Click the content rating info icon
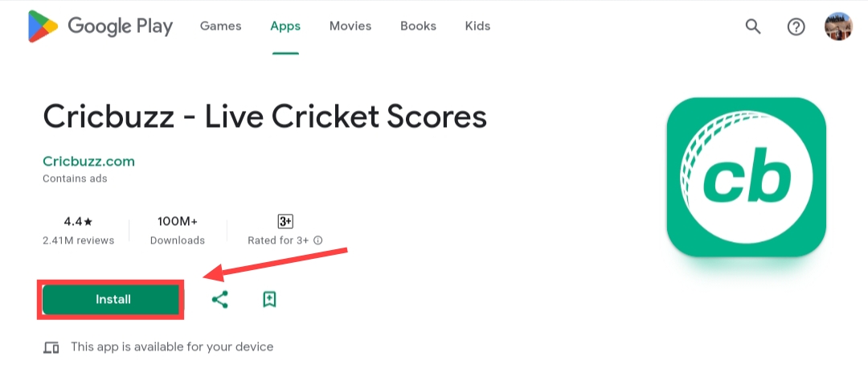 (317, 240)
